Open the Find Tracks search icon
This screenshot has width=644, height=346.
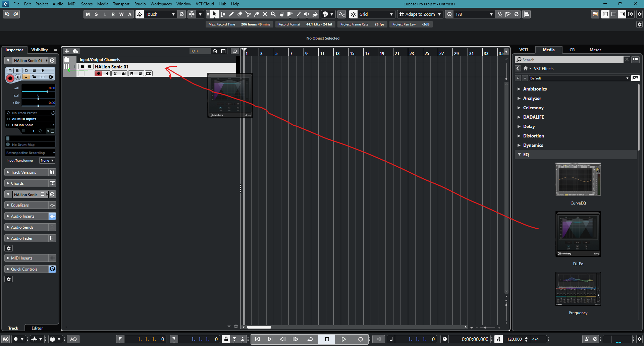tap(235, 51)
